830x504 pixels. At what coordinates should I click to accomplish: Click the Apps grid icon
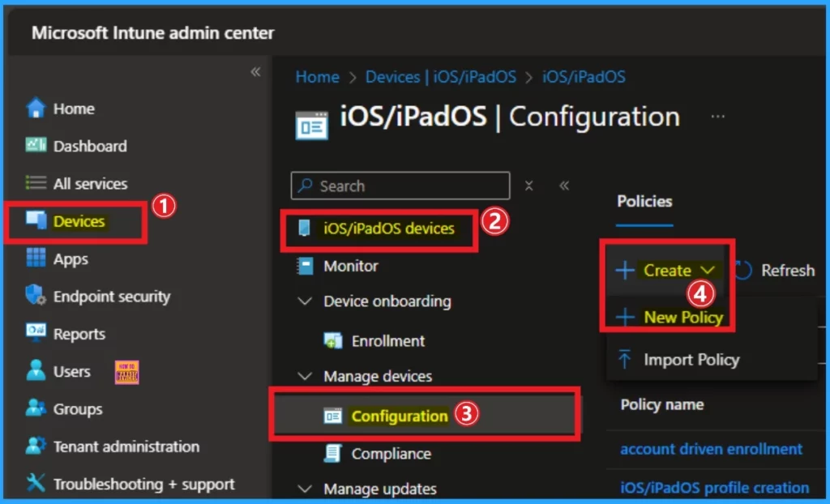pyautogui.click(x=36, y=258)
